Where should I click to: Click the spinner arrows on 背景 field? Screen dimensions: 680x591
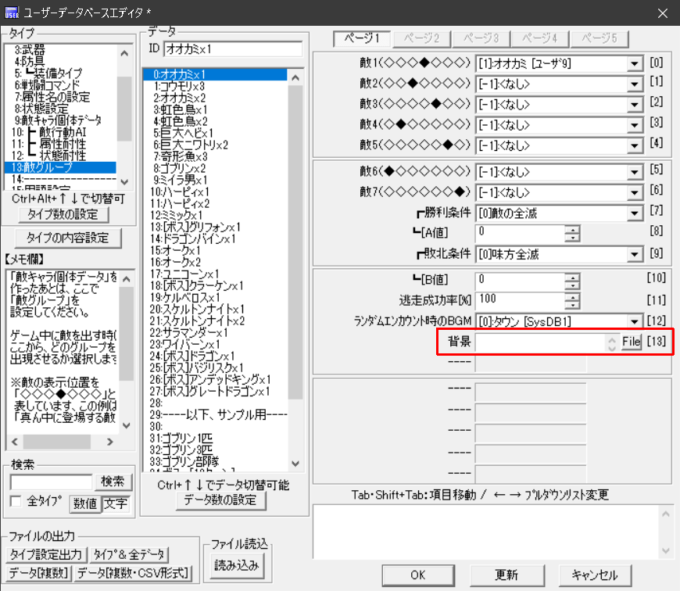point(611,342)
